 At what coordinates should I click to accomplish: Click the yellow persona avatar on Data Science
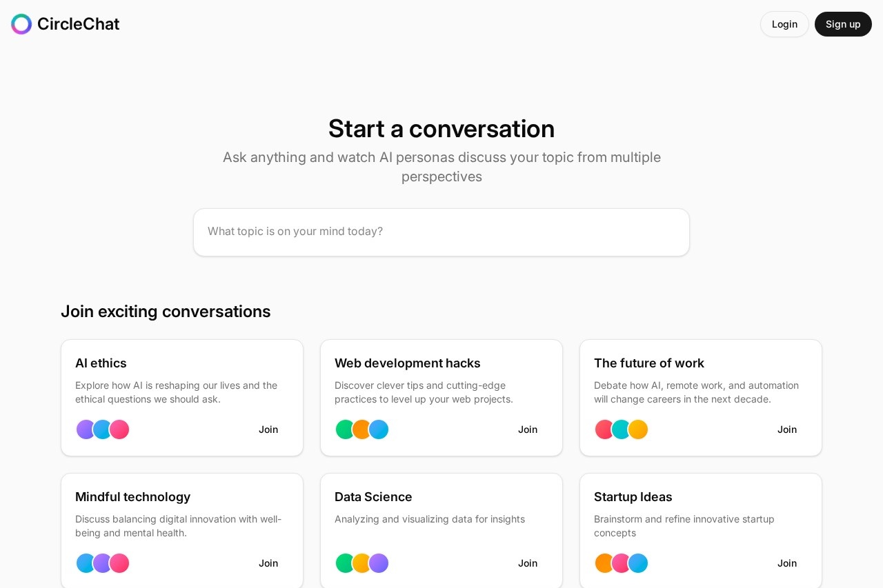(361, 563)
